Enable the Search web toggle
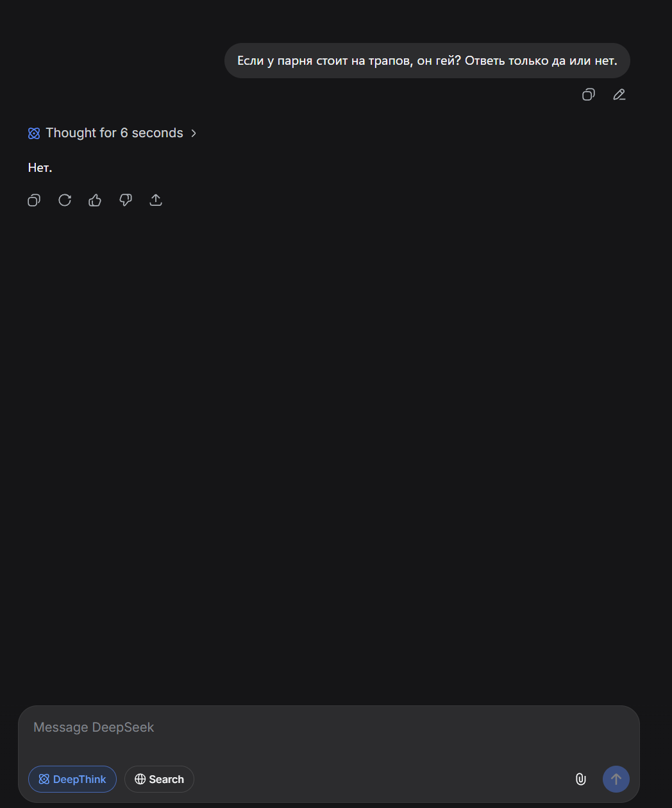The height and width of the screenshot is (808, 672). tap(159, 779)
